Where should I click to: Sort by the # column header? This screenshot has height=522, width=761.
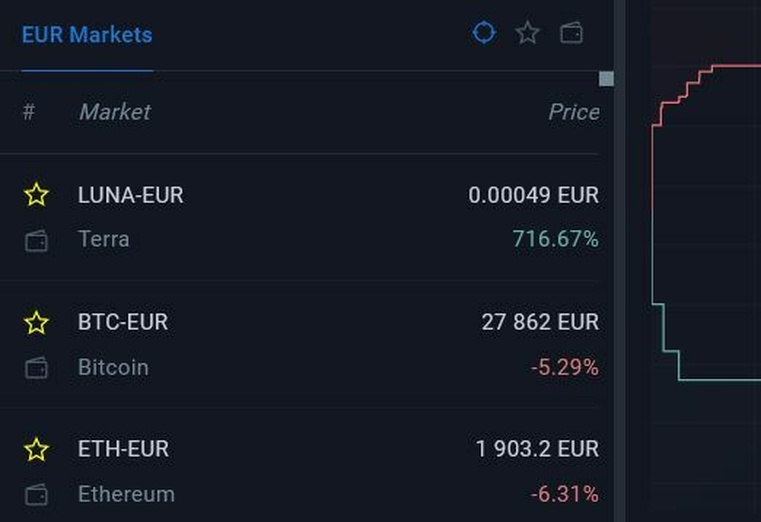click(29, 112)
